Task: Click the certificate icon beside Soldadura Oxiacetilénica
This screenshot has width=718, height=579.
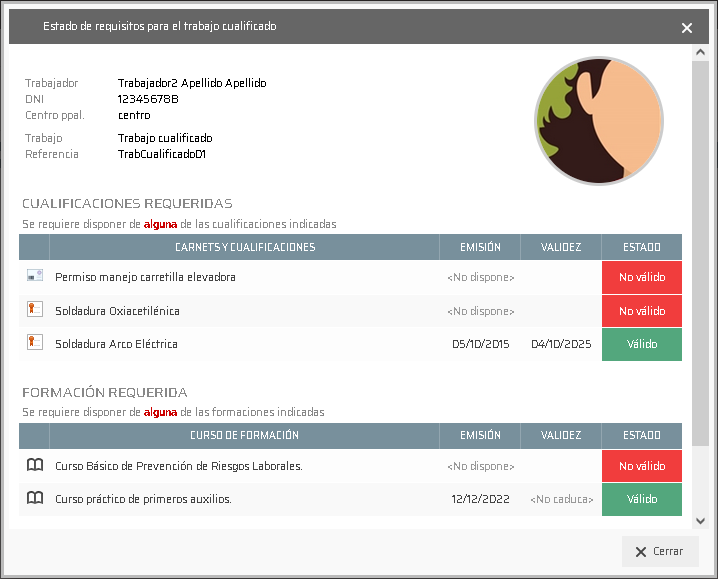Action: click(x=35, y=310)
